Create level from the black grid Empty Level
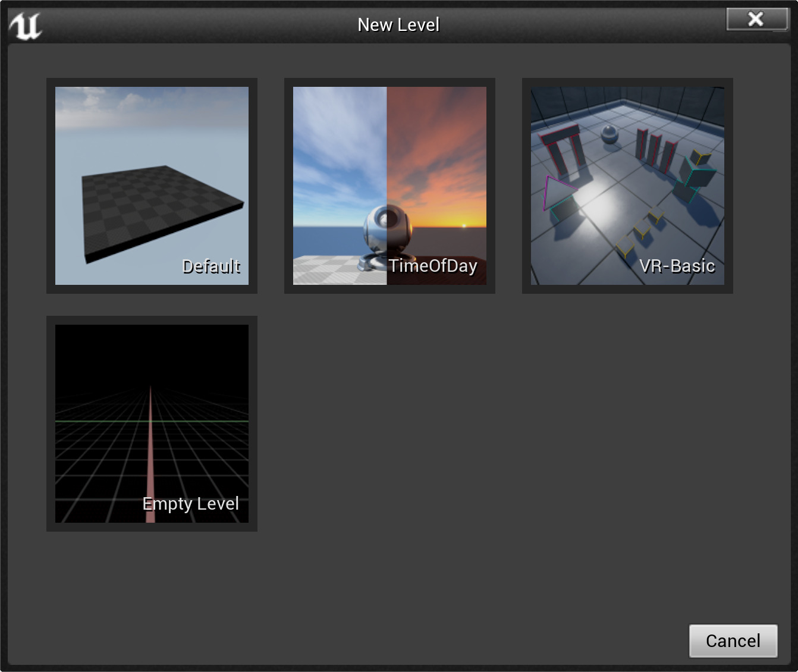The height and width of the screenshot is (672, 798). [152, 424]
